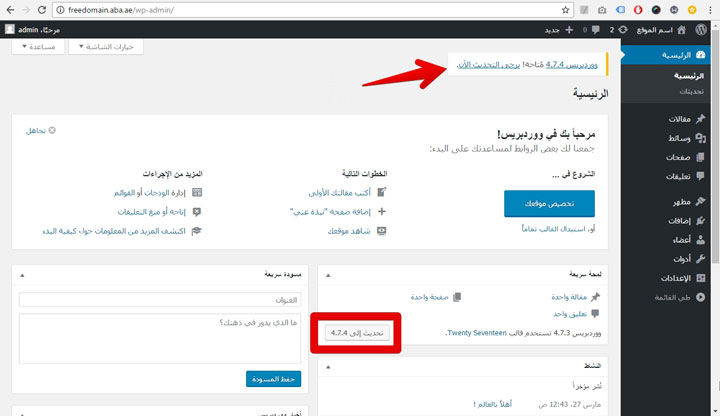Click the مقالة واحدة link in glance widget

coord(569,297)
